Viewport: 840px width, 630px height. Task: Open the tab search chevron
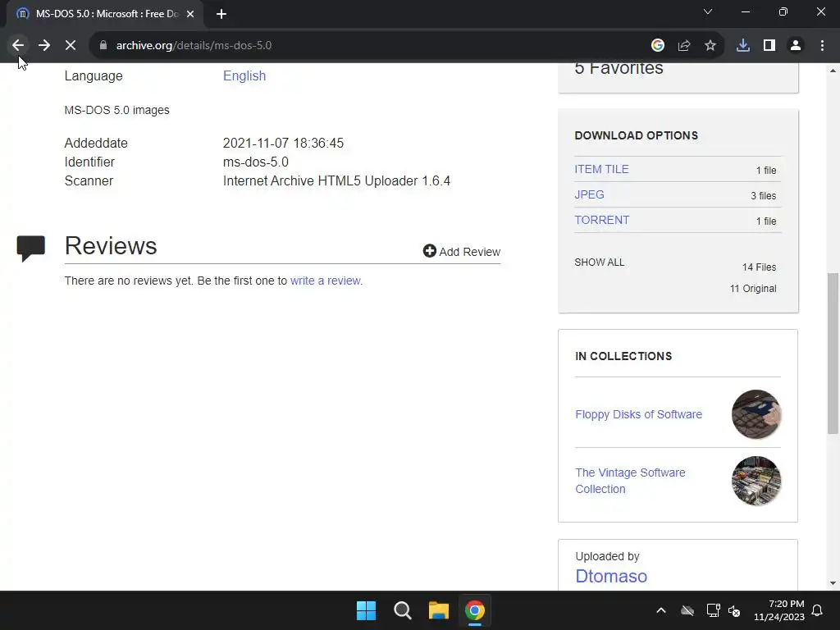[708, 11]
